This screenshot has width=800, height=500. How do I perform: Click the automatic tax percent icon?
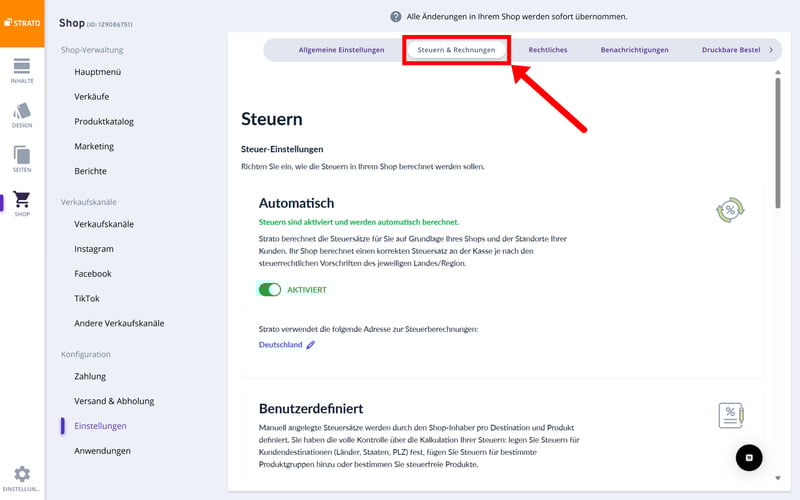tap(730, 210)
